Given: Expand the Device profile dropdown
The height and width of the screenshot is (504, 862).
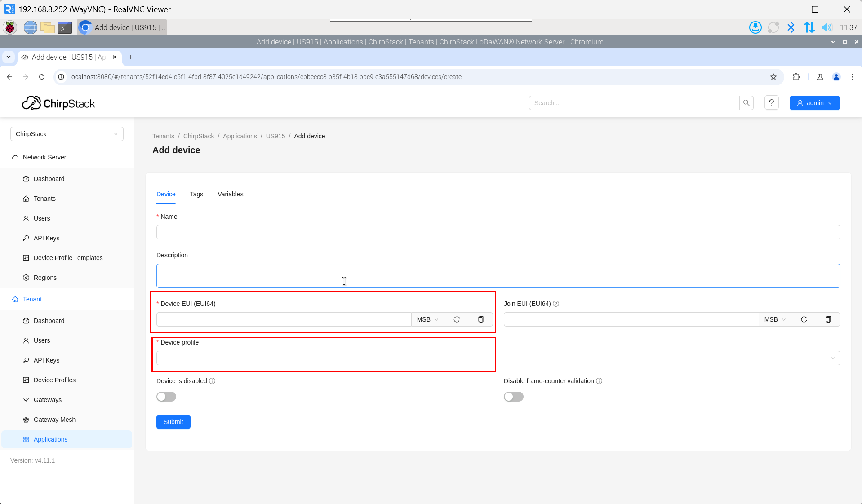Looking at the screenshot, I should [498, 358].
